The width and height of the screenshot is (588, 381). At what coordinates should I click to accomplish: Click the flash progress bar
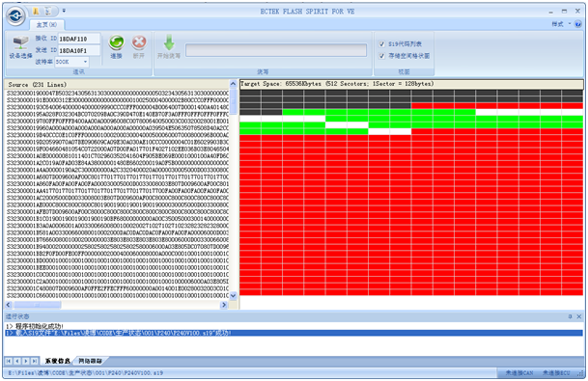(x=276, y=50)
